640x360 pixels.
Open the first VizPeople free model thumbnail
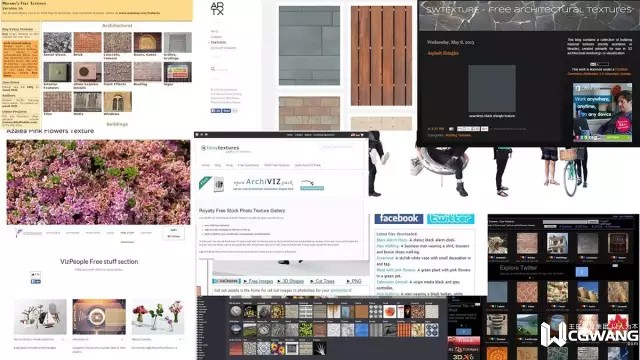tap(40, 317)
